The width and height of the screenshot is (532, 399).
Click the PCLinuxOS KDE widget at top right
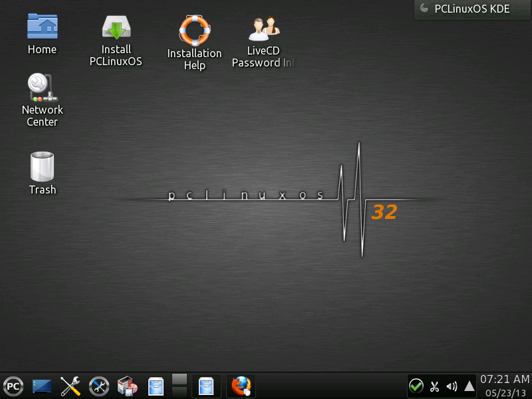pyautogui.click(x=472, y=10)
